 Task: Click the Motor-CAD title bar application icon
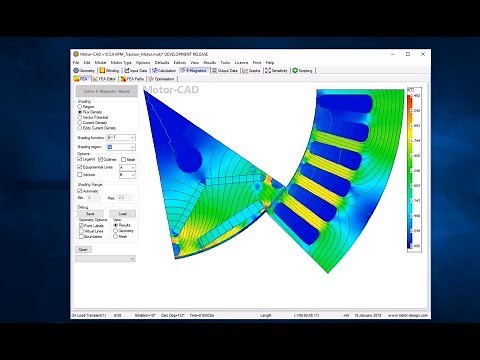pyautogui.click(x=76, y=54)
